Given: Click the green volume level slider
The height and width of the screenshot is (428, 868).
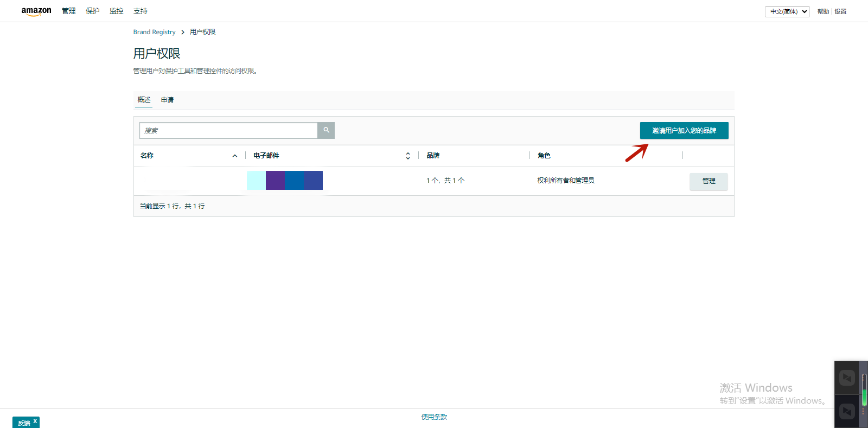Looking at the screenshot, I should click(x=864, y=389).
